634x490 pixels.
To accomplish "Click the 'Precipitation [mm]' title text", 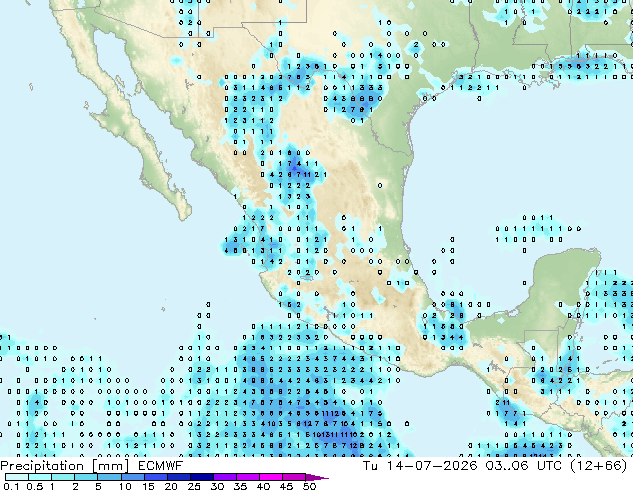I will [x=65, y=466].
